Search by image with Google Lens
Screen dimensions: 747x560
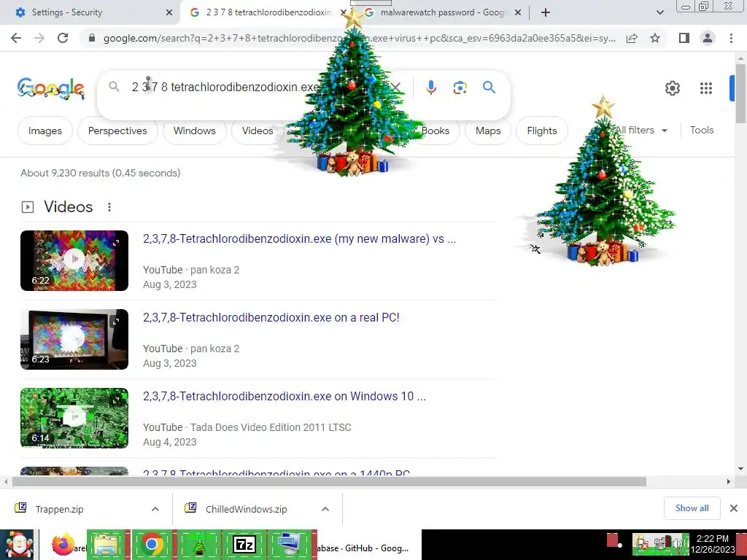coord(460,87)
